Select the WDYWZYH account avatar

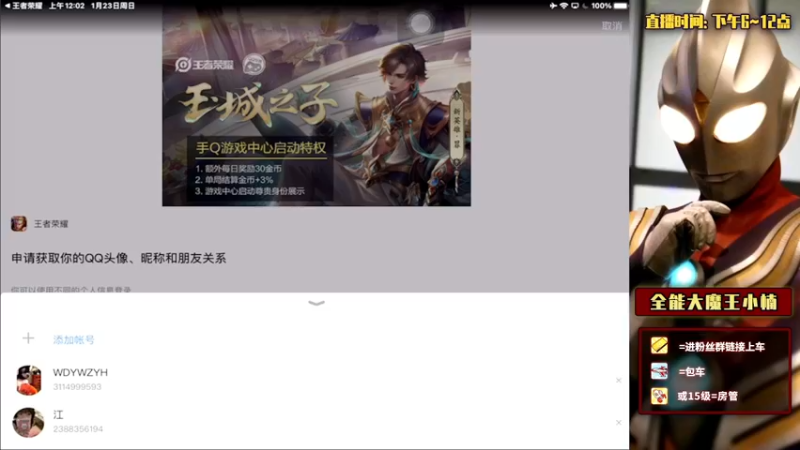pyautogui.click(x=29, y=380)
